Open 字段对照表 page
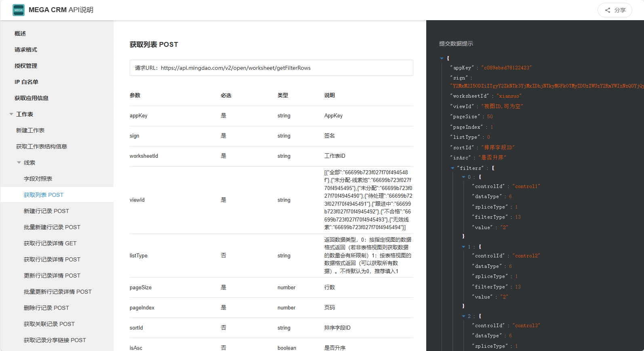This screenshot has width=644, height=351. coord(38,179)
